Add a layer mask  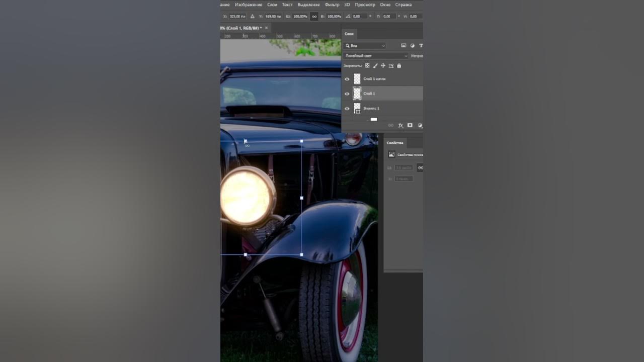pyautogui.click(x=410, y=125)
